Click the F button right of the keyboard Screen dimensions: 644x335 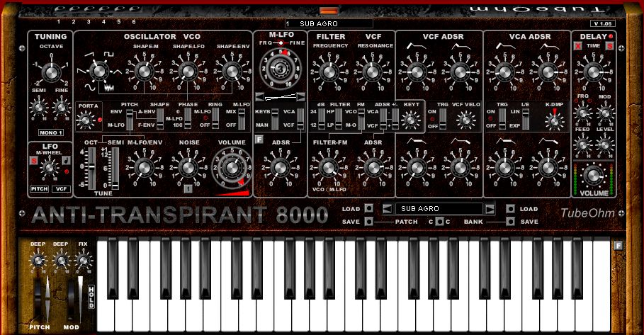(x=618, y=246)
